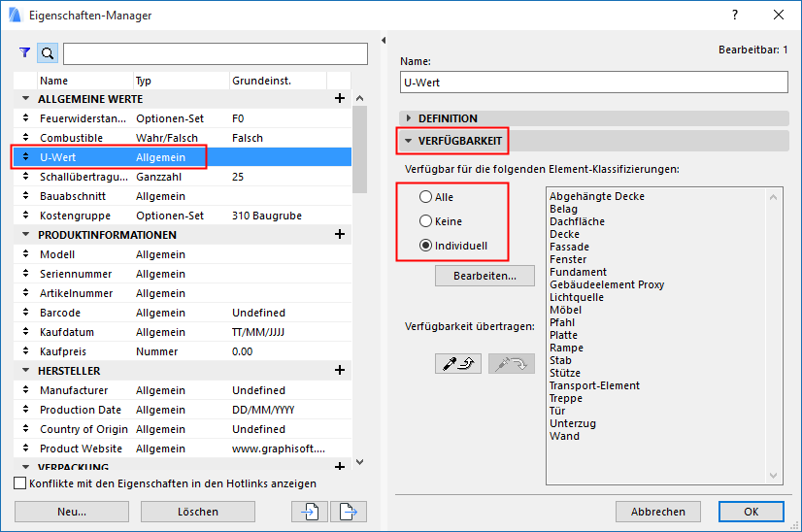802x532 pixels.
Task: Add property to ALLGEMEINE WERTE group
Action: click(x=340, y=98)
